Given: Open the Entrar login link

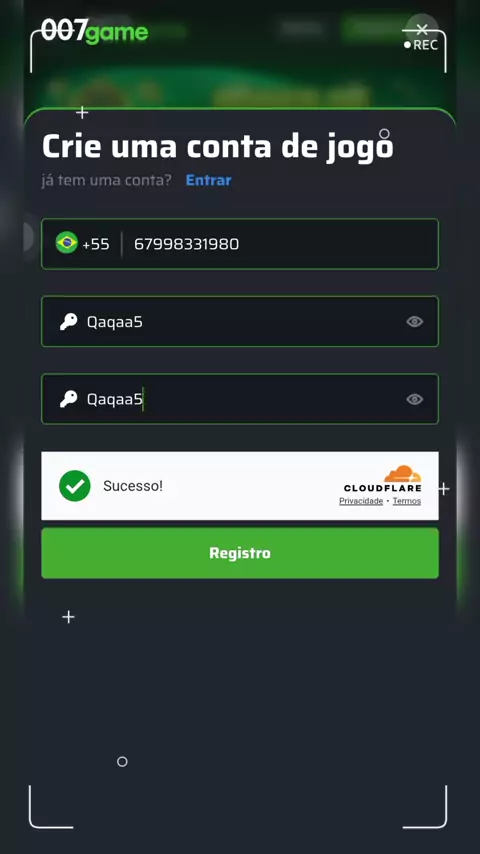Looking at the screenshot, I should (209, 180).
